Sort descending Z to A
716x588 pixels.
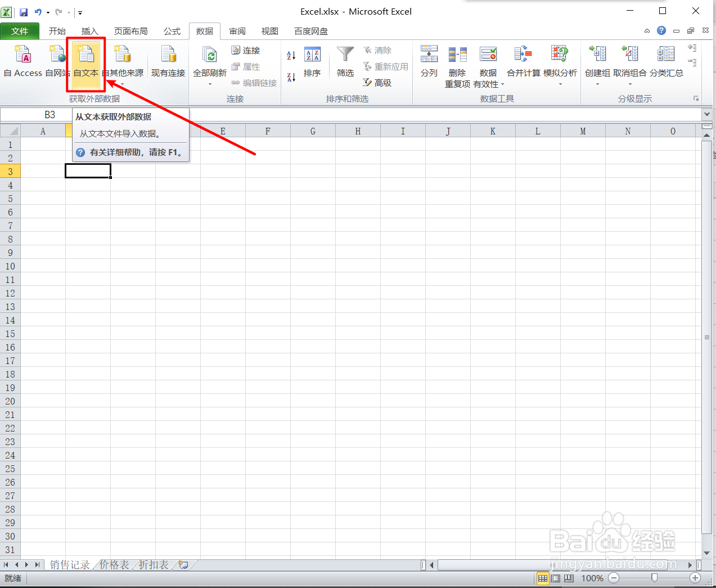pos(291,77)
